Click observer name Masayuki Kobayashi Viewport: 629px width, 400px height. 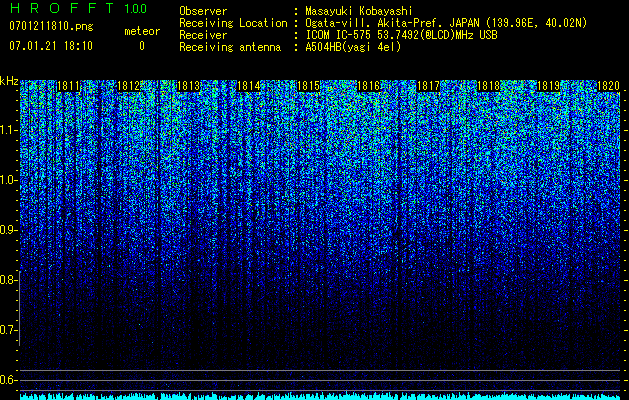tap(359, 11)
